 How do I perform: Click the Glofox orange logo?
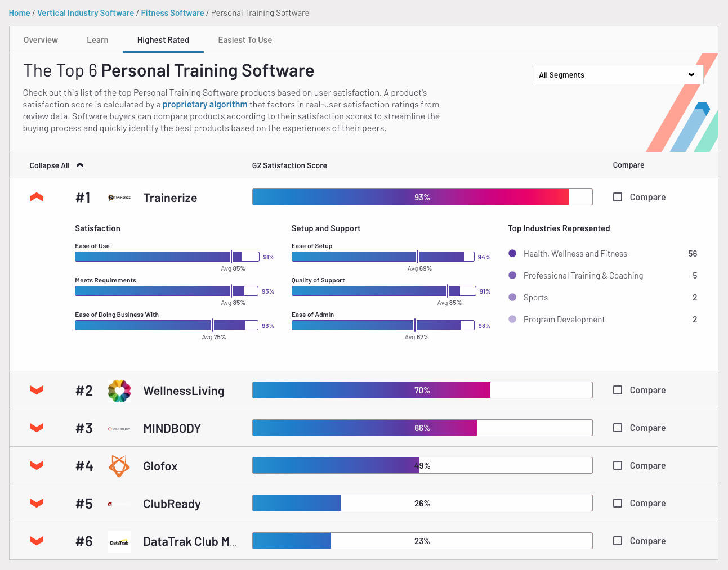tap(119, 466)
